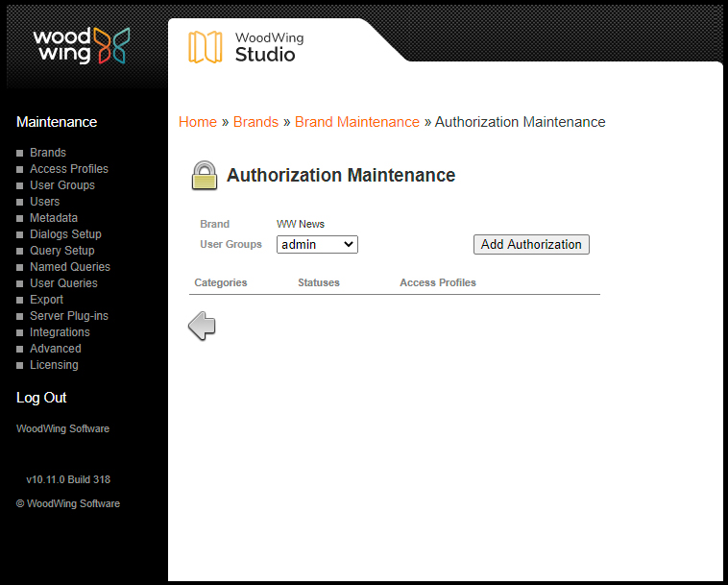Open the User Groups admin dropdown

pyautogui.click(x=317, y=245)
